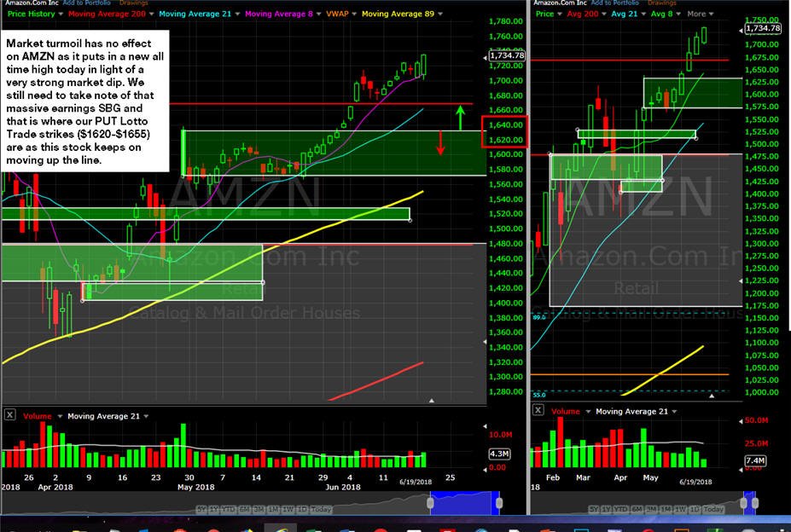Click the 1,734.78 current price tag on left axis
This screenshot has width=791, height=532.
tap(507, 55)
